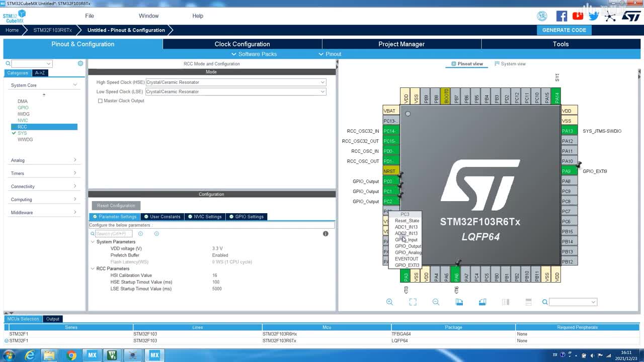Open the pin search combo box
This screenshot has height=362, width=644.
(x=573, y=302)
